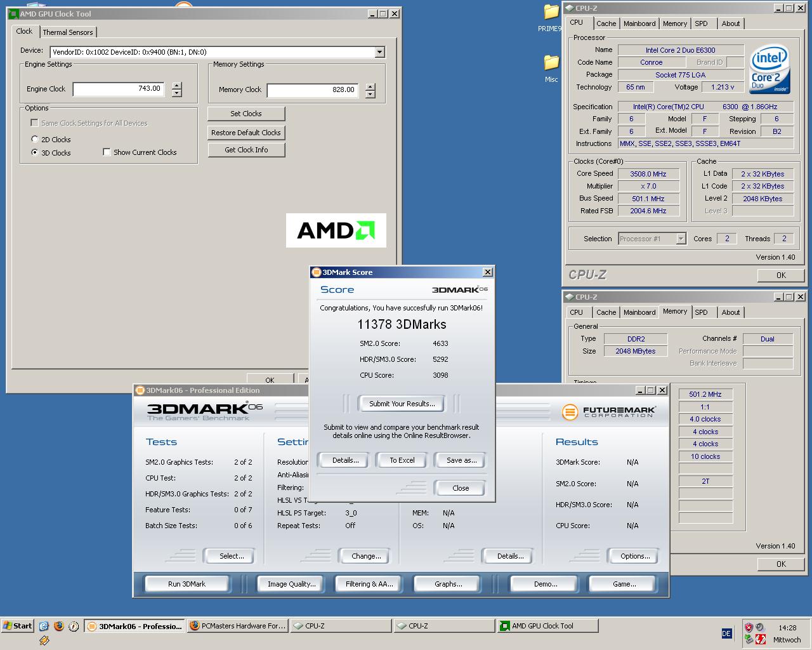Open the Mainboard tab in the upper CPU-Z window
This screenshot has height=650, width=812.
click(639, 23)
